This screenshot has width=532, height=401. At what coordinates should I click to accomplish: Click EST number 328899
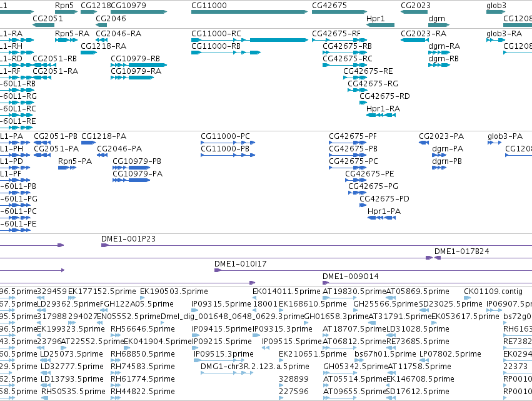294,379
